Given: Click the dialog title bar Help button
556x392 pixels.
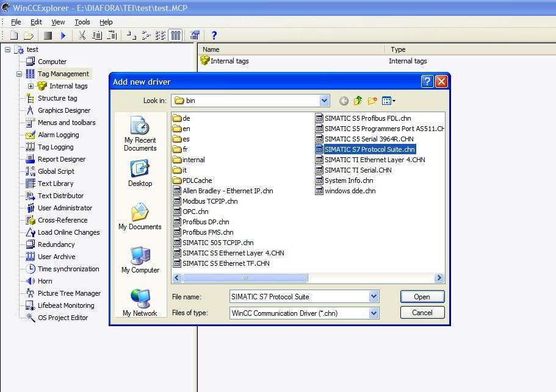Looking at the screenshot, I should (x=427, y=82).
